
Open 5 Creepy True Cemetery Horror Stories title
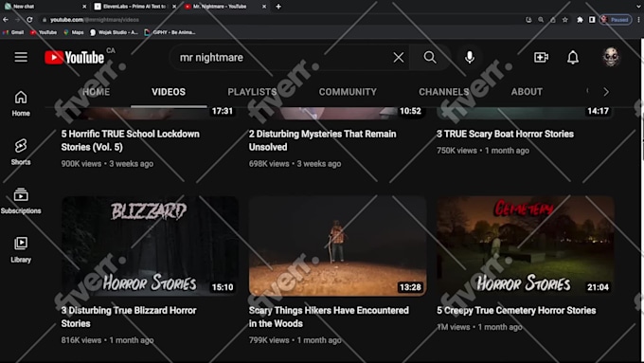coord(516,310)
